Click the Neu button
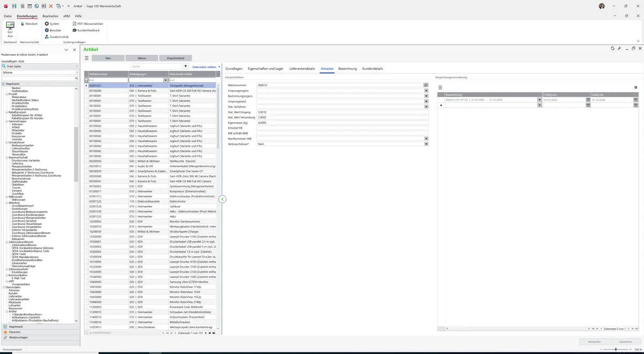The height and width of the screenshot is (354, 644). pyautogui.click(x=108, y=58)
